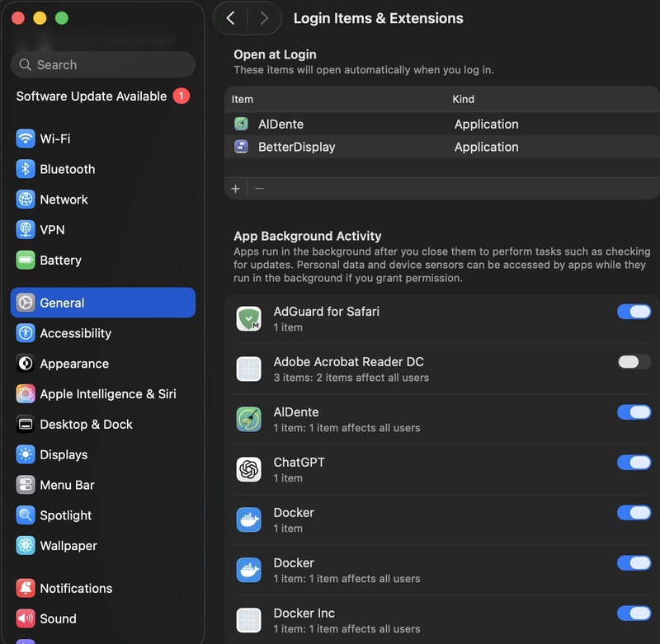This screenshot has width=660, height=644.
Task: Go forward with the right chevron button
Action: 264,18
